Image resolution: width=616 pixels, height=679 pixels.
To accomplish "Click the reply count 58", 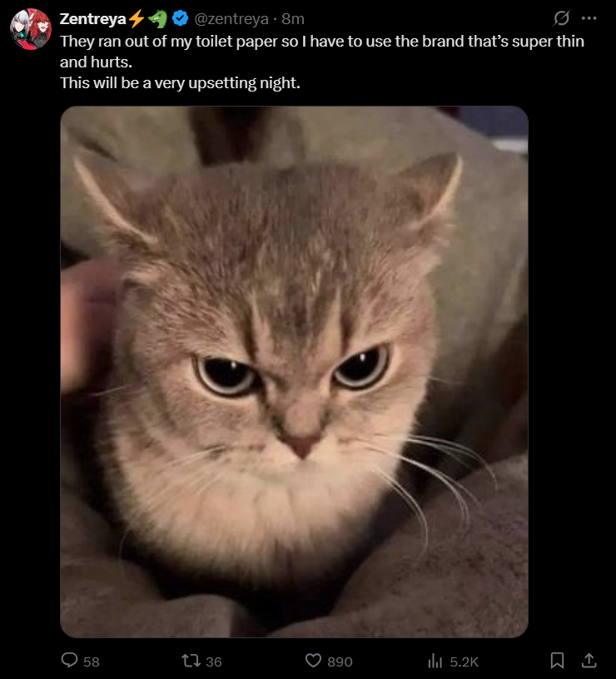I will (92, 662).
